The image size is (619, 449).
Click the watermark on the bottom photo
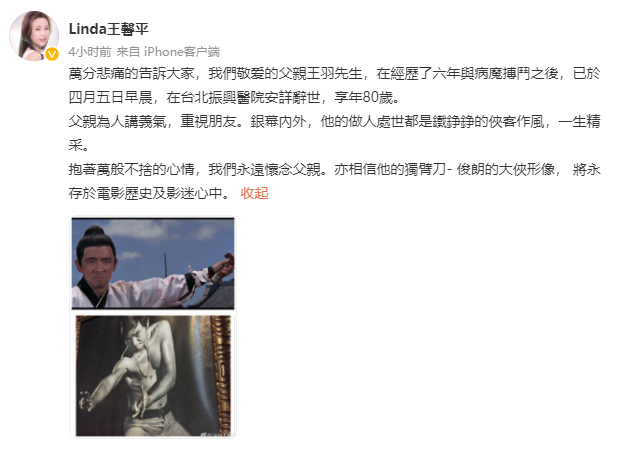(x=216, y=434)
